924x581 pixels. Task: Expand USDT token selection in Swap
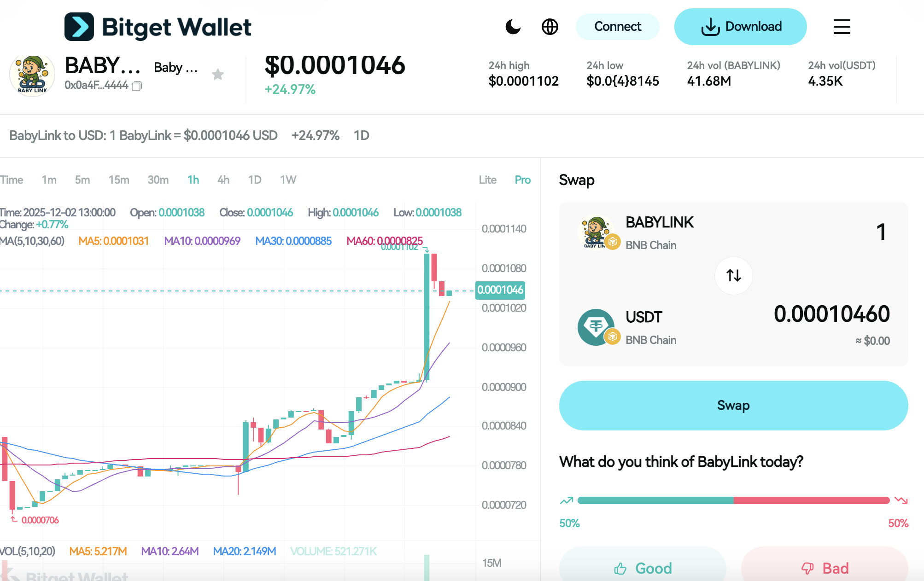(x=644, y=317)
